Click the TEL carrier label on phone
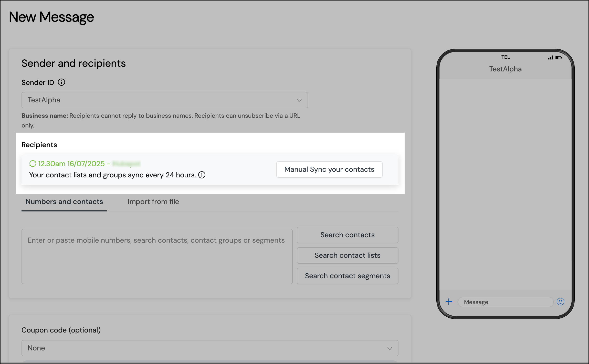 (506, 57)
